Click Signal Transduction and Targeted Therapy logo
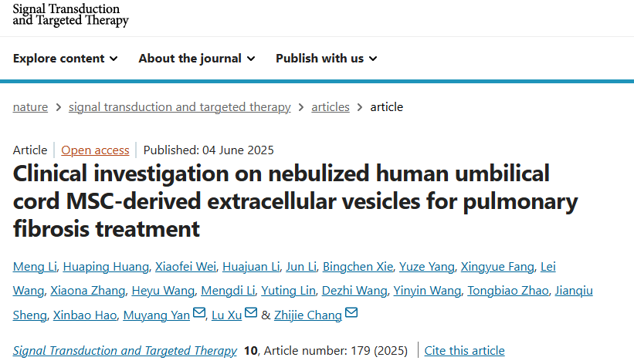This screenshot has height=364, width=634. tap(71, 15)
